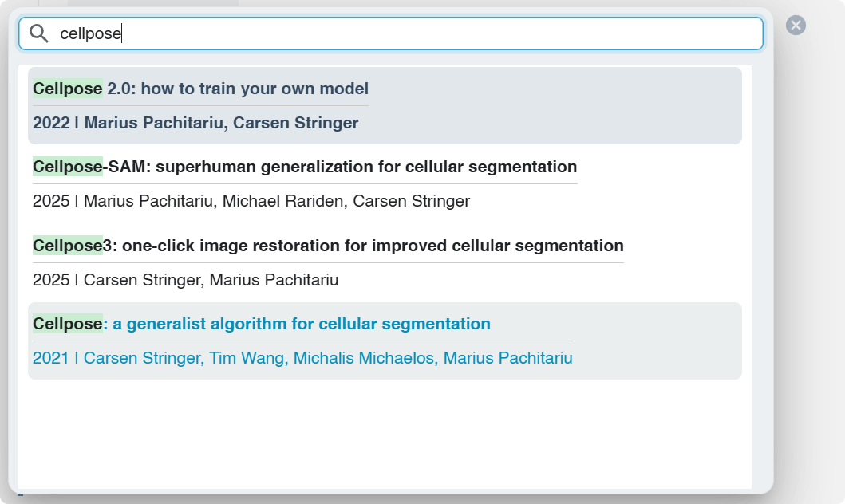This screenshot has height=504, width=845.
Task: Click author name "Tim Wang" in the 2021 result
Action: 247,358
